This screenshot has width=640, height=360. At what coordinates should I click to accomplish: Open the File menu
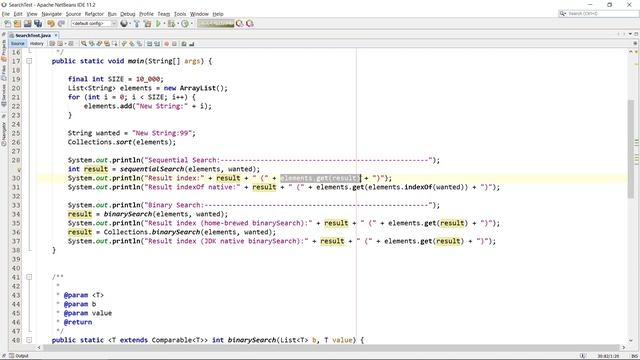pos(6,14)
